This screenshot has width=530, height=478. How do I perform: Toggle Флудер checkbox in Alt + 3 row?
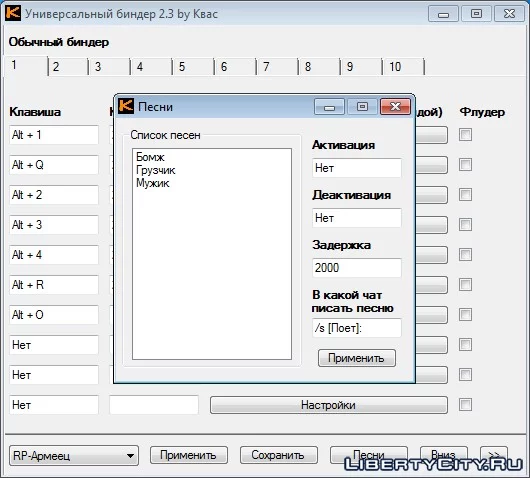pos(465,224)
